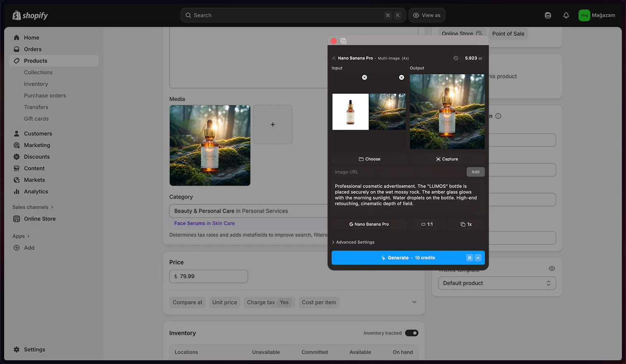Open the Face Serums in Skin Care link
626x364 pixels.
(204, 223)
